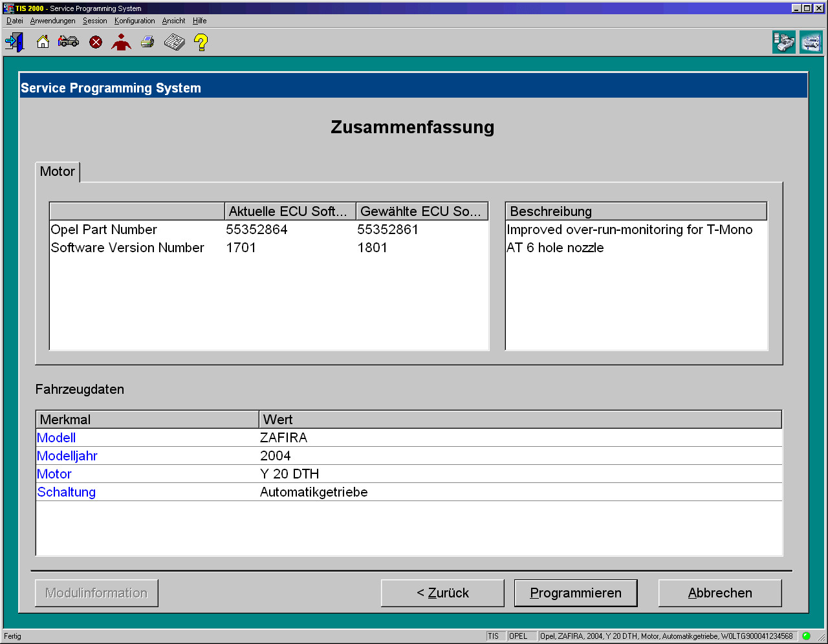Image resolution: width=828 pixels, height=644 pixels.
Task: Open the newspaper bulletin icon
Action: 175,43
